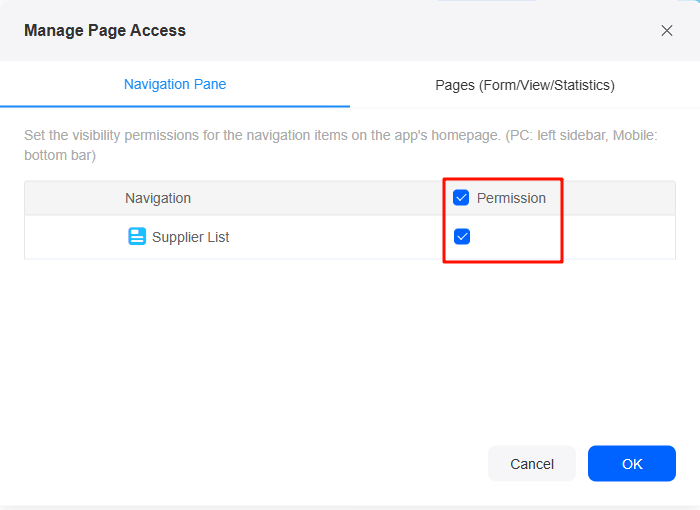Click the blue Supplier List form icon
Viewport: 700px width, 510px height.
[137, 236]
